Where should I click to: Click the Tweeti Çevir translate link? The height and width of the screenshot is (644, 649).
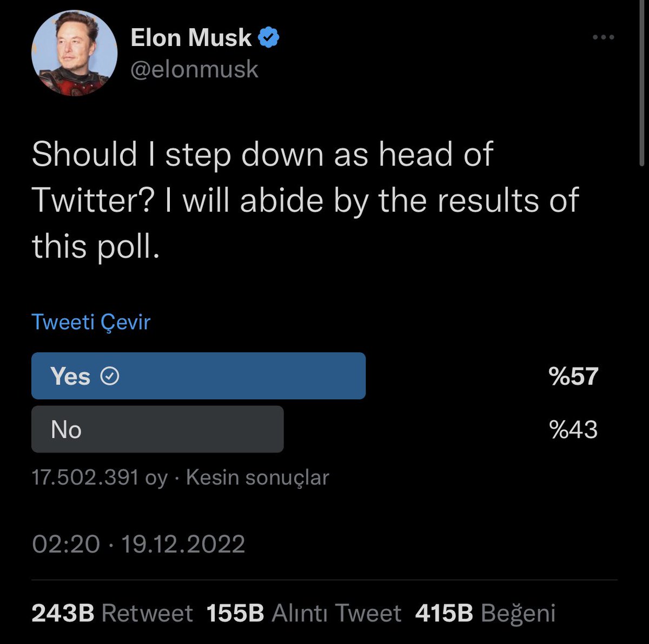pos(91,321)
